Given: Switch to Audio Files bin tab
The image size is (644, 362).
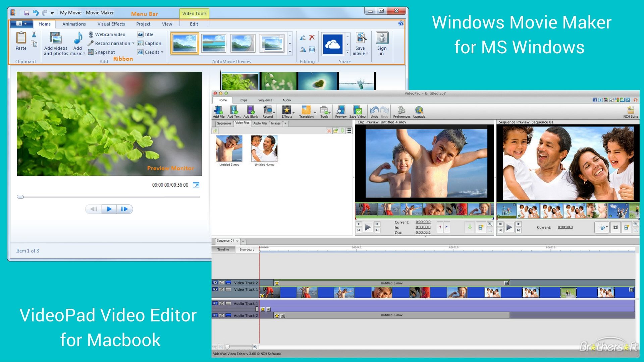Looking at the screenshot, I should (260, 123).
